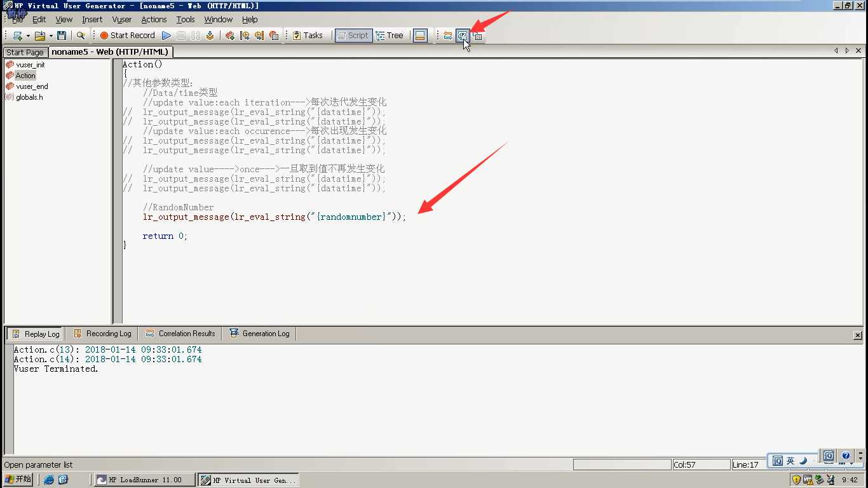Click the End Transaction toolbar icon
The width and height of the screenshot is (868, 488).
[x=245, y=36]
